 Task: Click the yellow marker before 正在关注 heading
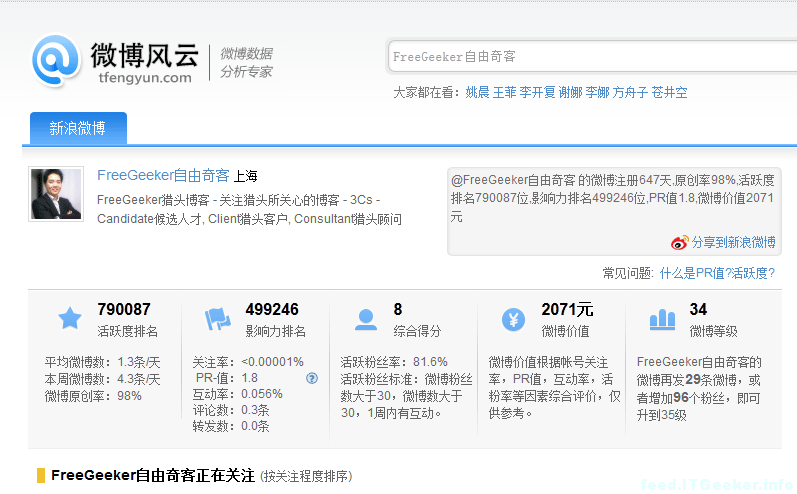(41, 476)
